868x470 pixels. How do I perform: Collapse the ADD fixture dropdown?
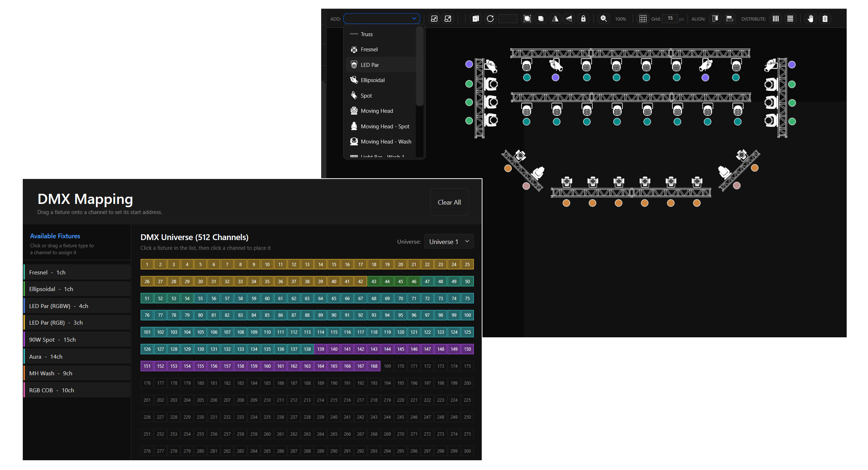point(414,18)
